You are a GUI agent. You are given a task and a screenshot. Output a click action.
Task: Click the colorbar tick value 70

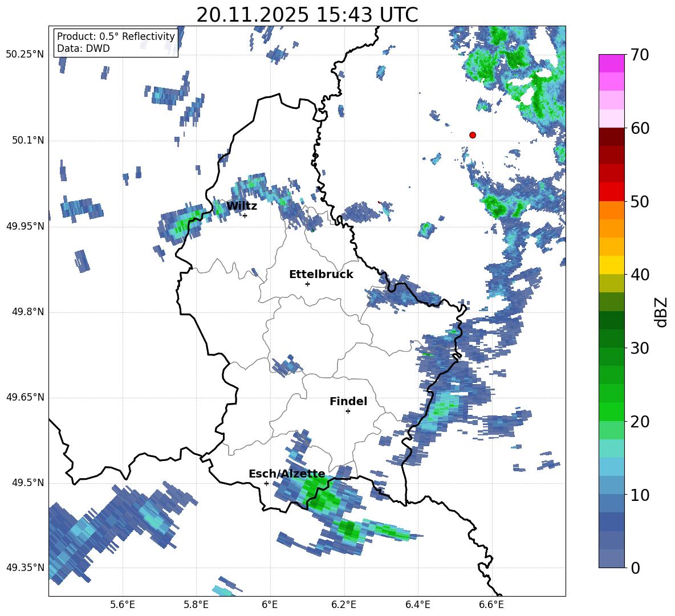click(640, 55)
